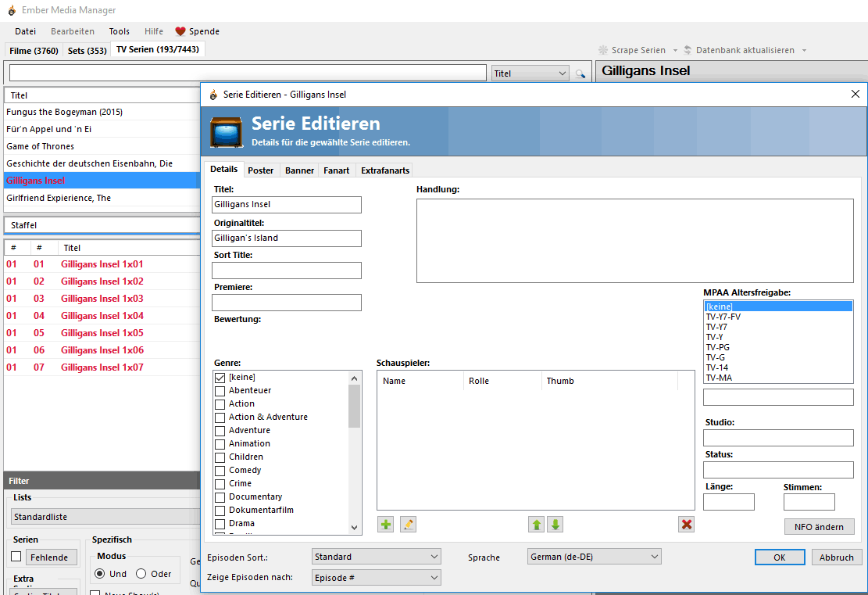868x595 pixels.
Task: Switch to the Poster tab
Action: (261, 170)
